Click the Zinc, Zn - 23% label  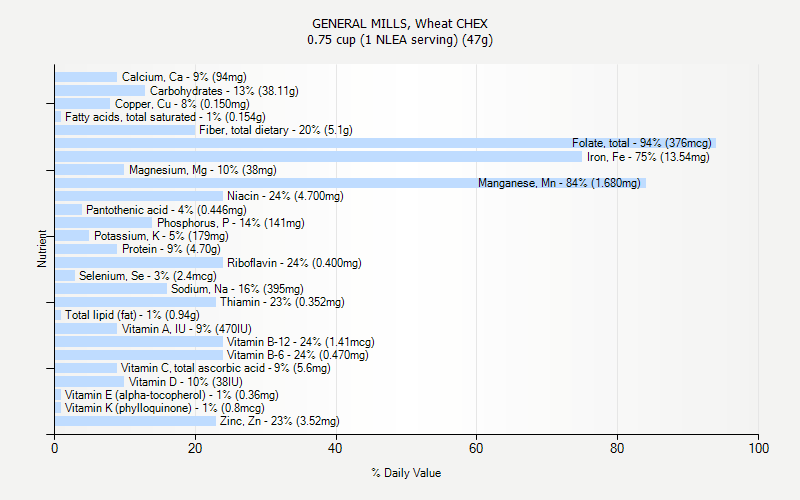coord(280,421)
